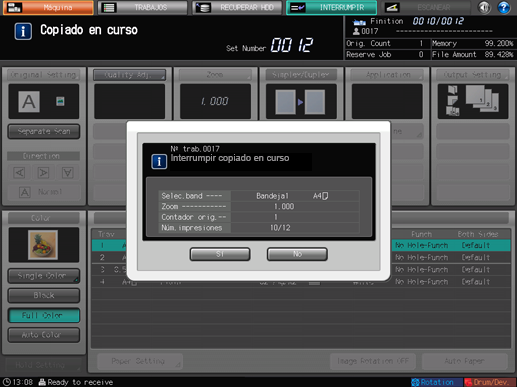Click the info icon in dialog
517x387 pixels.
[x=159, y=161]
